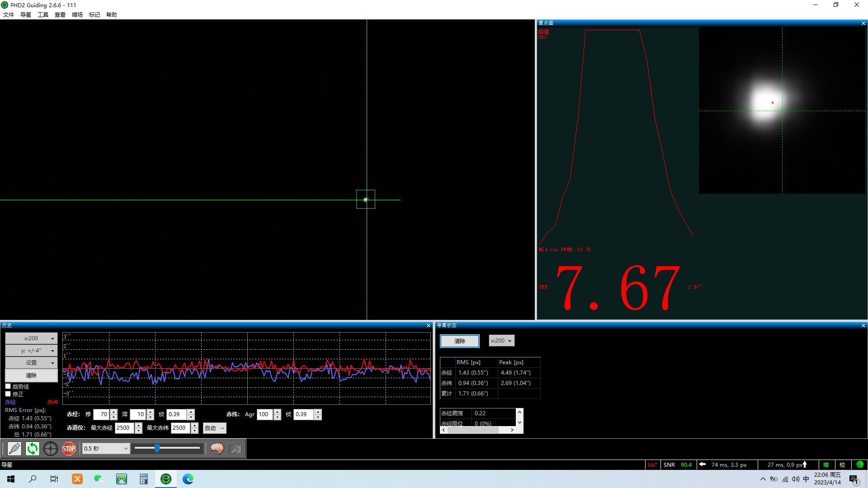Click the 最大赤经 field 2500

click(124, 428)
